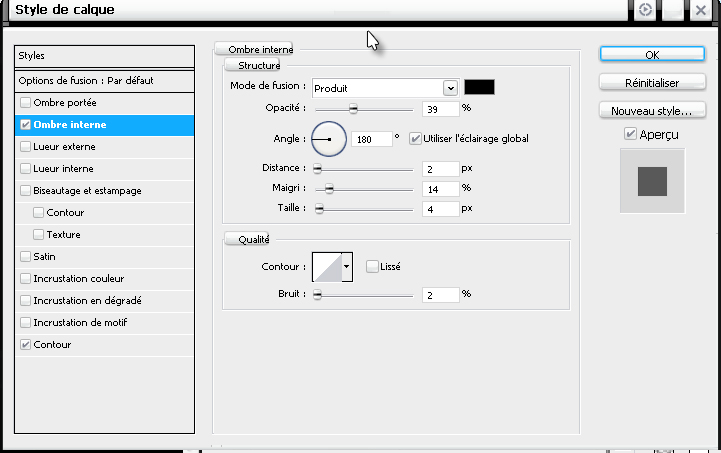The width and height of the screenshot is (721, 453).
Task: Select the Styles list header
Action: click(104, 56)
